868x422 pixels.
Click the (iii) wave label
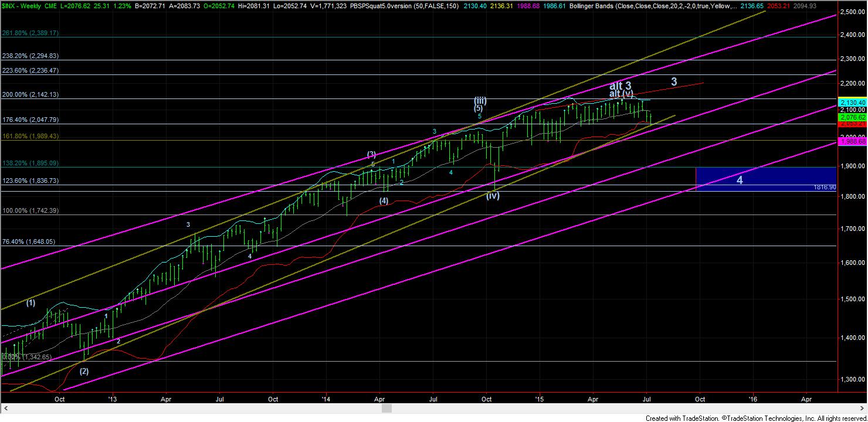pos(481,101)
